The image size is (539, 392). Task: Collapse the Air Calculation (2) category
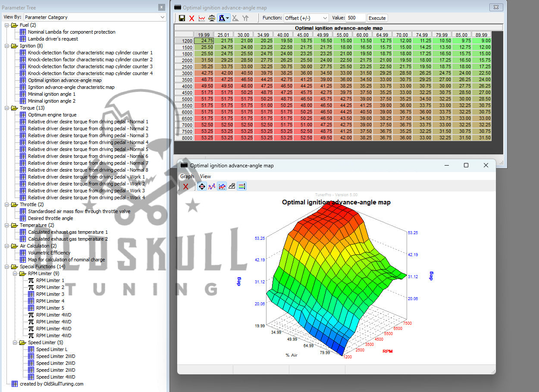click(7, 246)
